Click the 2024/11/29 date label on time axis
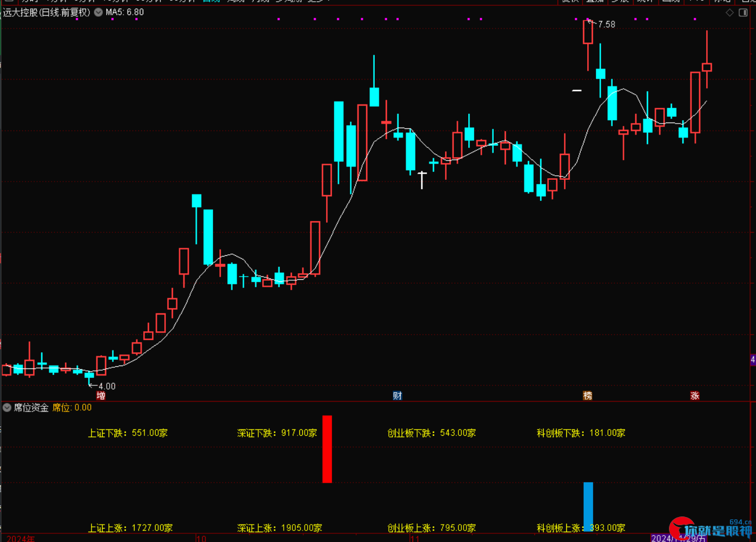This screenshot has height=542, width=756. pyautogui.click(x=679, y=538)
